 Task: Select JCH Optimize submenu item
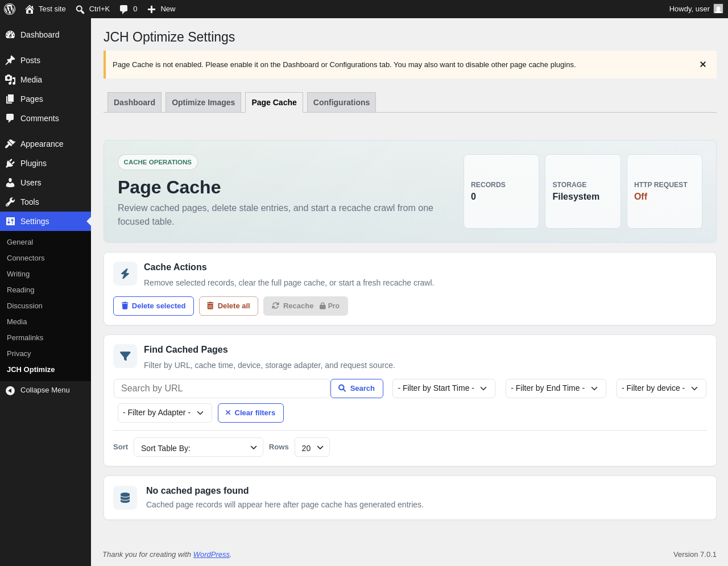(31, 370)
